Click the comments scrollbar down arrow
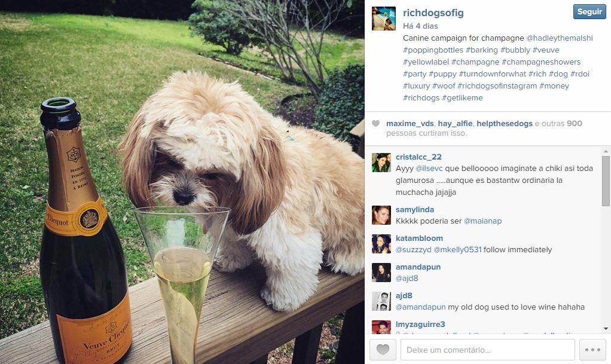The image size is (611, 364). click(606, 329)
